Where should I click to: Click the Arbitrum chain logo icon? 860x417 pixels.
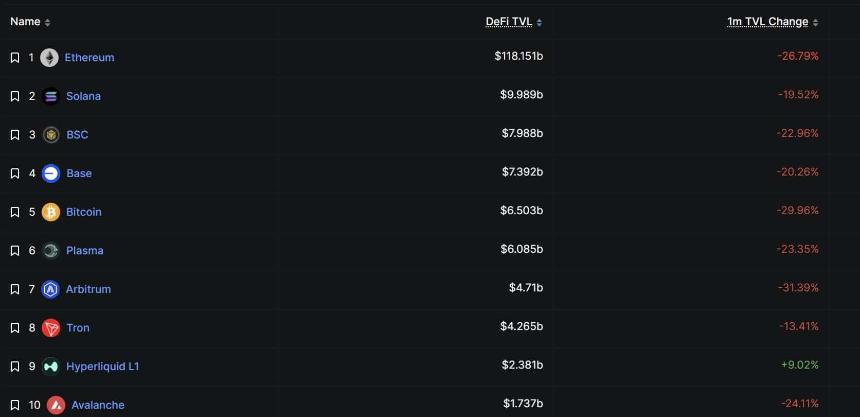tap(51, 289)
